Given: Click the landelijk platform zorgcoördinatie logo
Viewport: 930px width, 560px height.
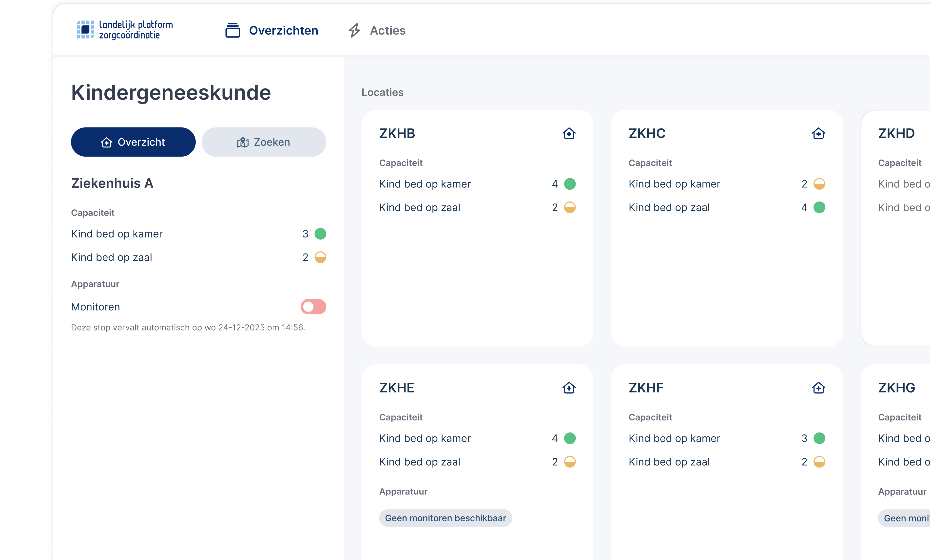Looking at the screenshot, I should (125, 30).
